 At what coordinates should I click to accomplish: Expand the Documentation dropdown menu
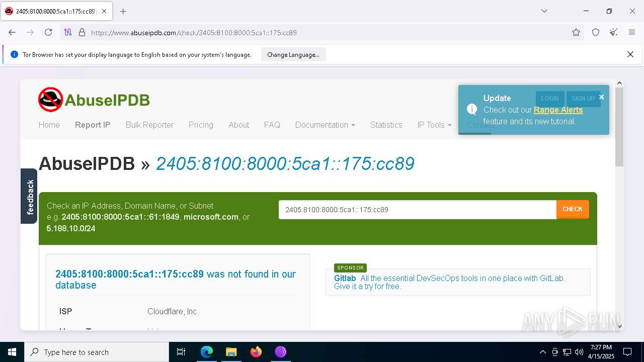pyautogui.click(x=325, y=125)
